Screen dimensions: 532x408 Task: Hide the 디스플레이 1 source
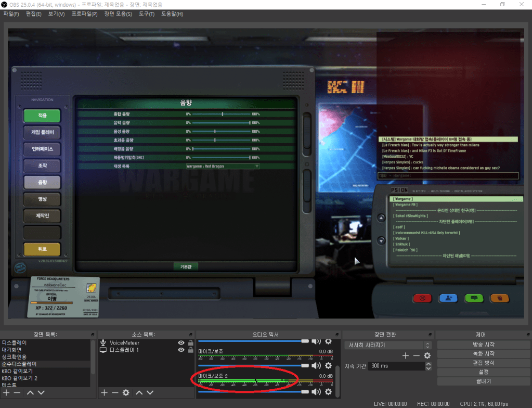coord(181,350)
